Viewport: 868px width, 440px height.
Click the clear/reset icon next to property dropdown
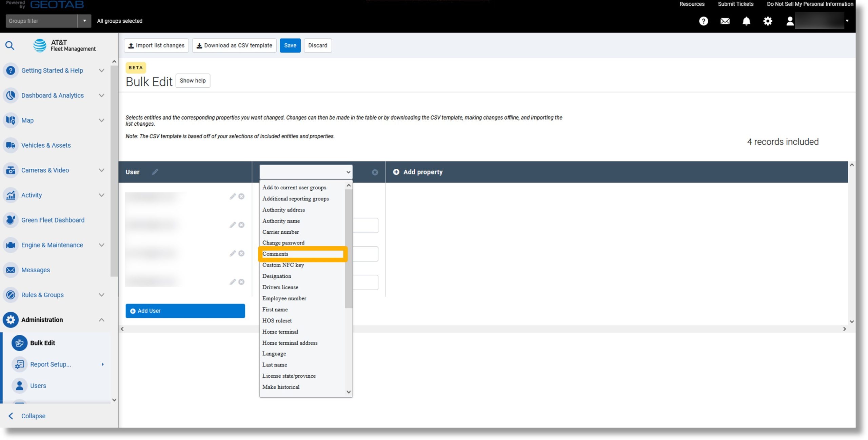[x=376, y=172]
